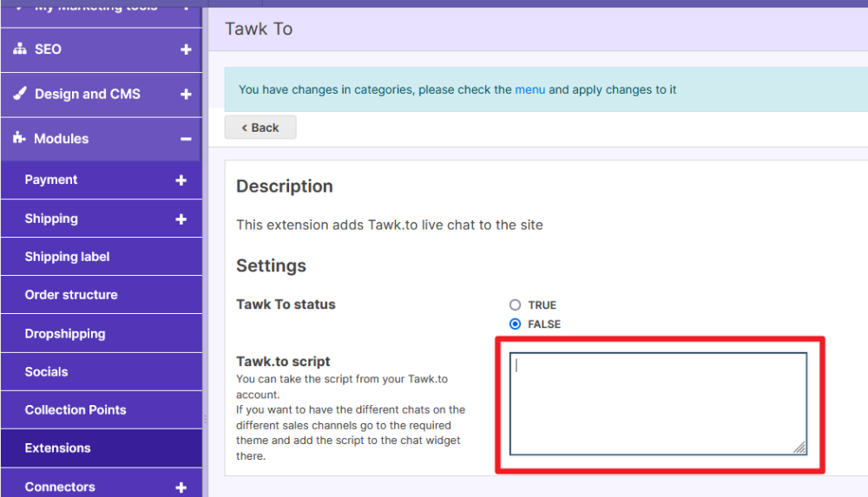Open the Modules menu item

[x=102, y=139]
